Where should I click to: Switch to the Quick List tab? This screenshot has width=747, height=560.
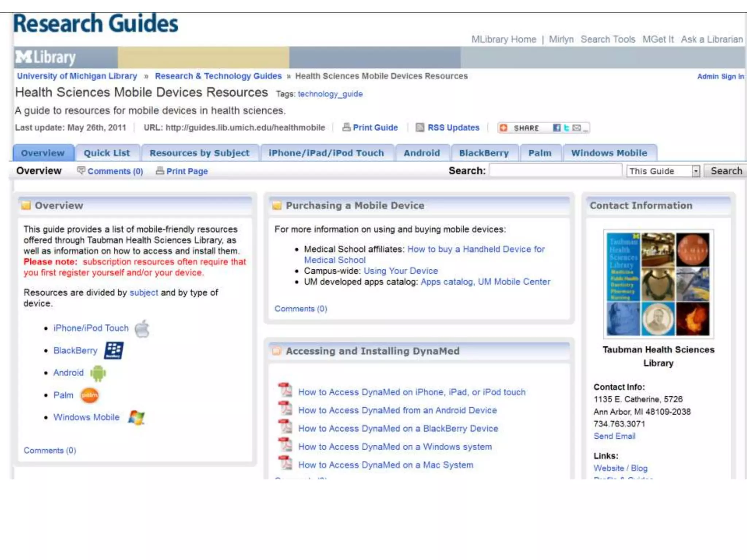tap(107, 153)
